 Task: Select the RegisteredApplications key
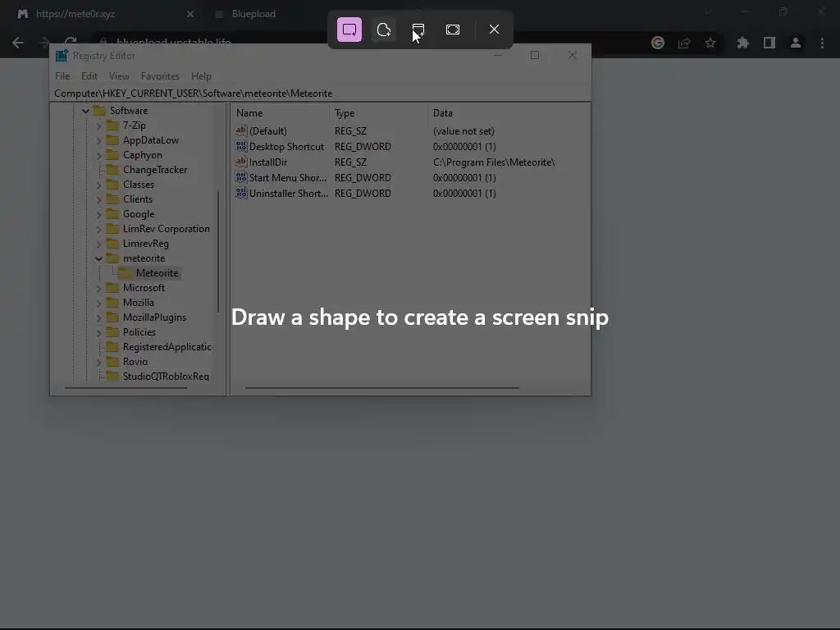click(x=167, y=347)
